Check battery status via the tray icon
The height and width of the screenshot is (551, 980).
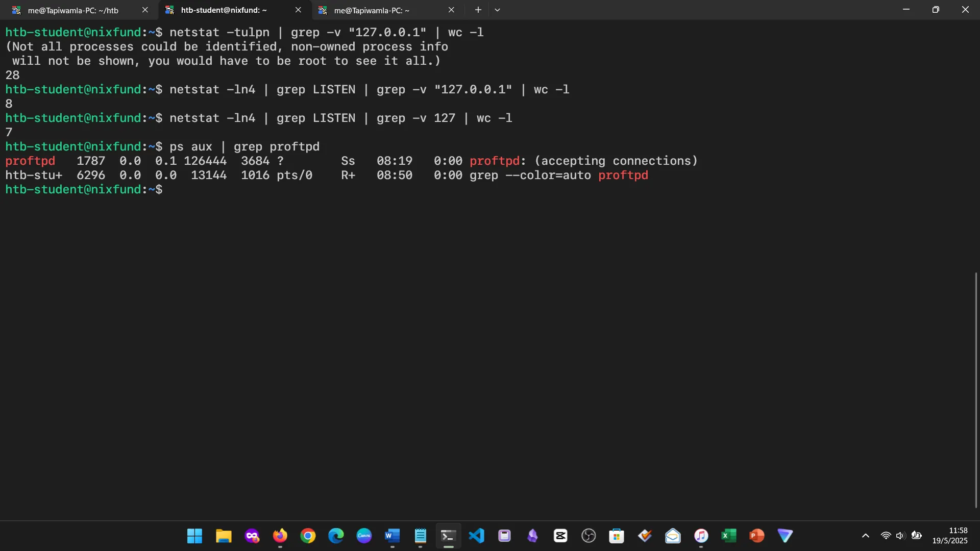tap(917, 536)
